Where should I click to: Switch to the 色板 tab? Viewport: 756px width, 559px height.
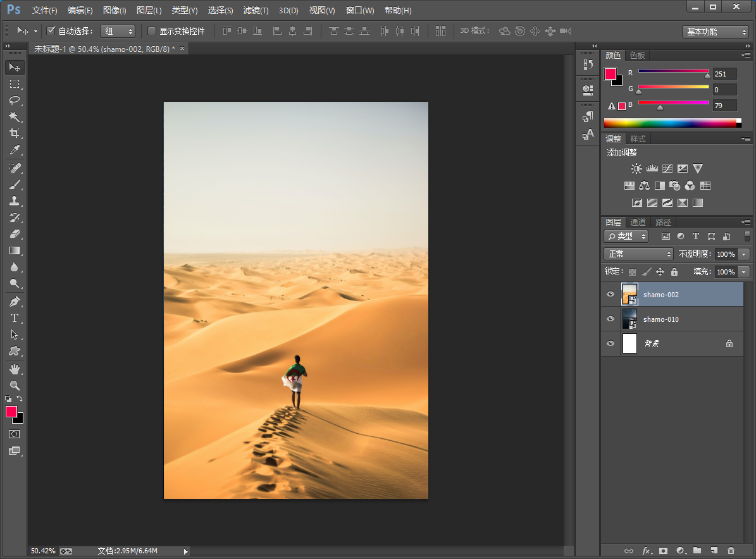pyautogui.click(x=638, y=56)
